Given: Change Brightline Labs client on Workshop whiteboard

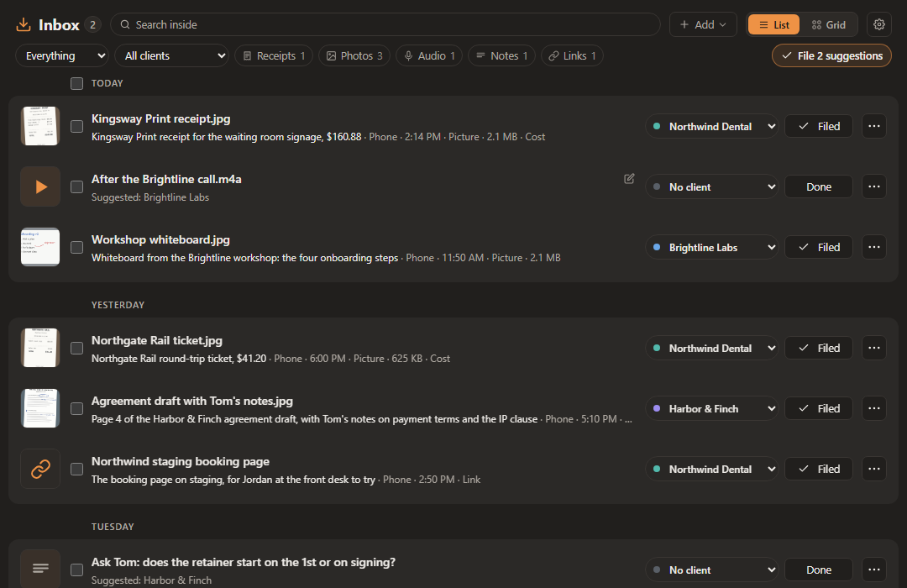Looking at the screenshot, I should click(x=711, y=247).
